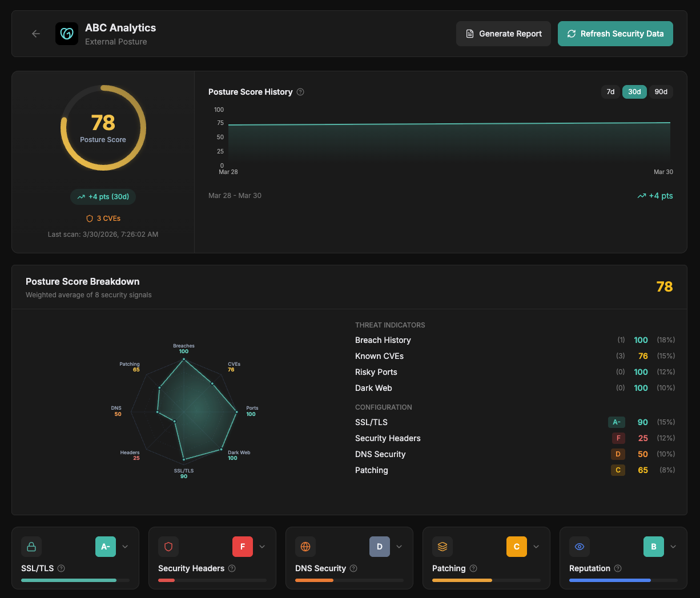This screenshot has height=598, width=700.
Task: Click the Patching score 65
Action: pyautogui.click(x=643, y=470)
